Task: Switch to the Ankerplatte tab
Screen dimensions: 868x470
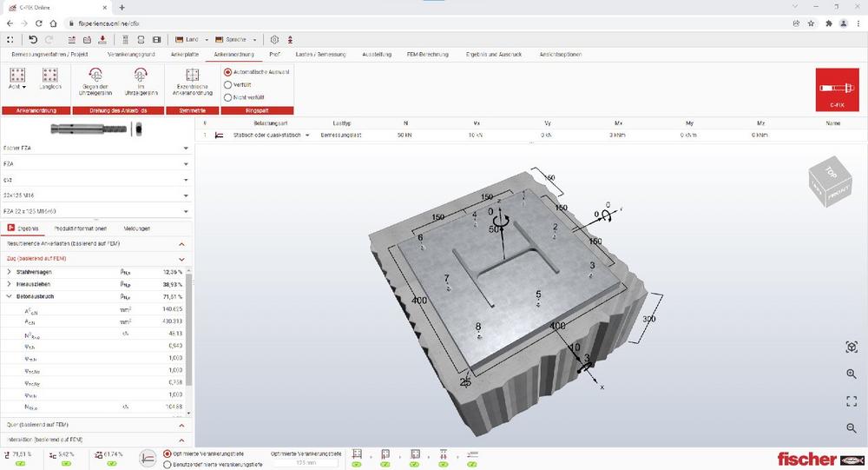Action: [184, 55]
